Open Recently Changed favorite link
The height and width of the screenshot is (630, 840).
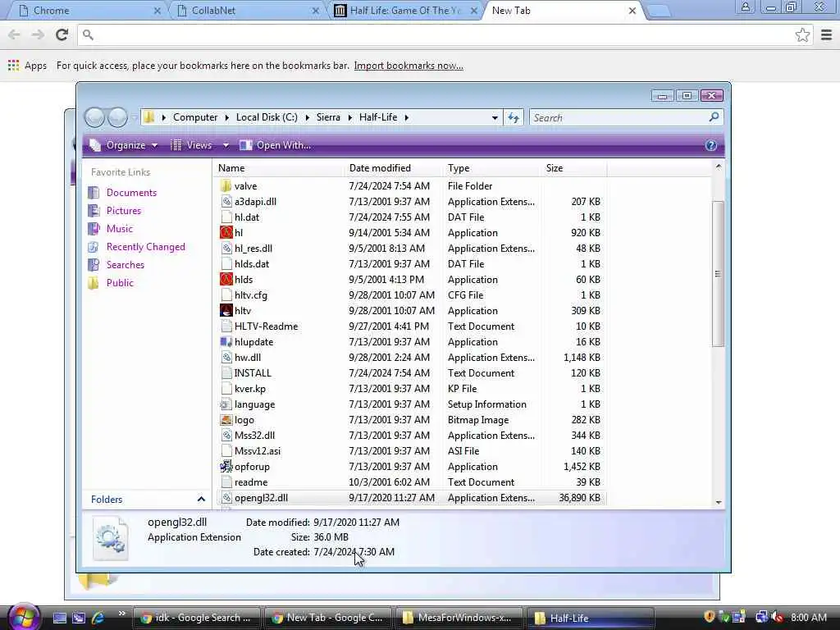[x=146, y=246]
